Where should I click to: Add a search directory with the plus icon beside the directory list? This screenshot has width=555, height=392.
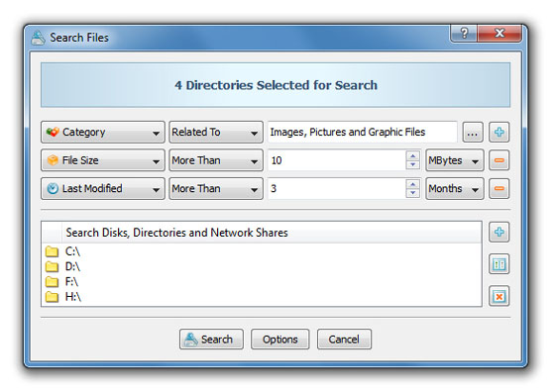pyautogui.click(x=499, y=233)
